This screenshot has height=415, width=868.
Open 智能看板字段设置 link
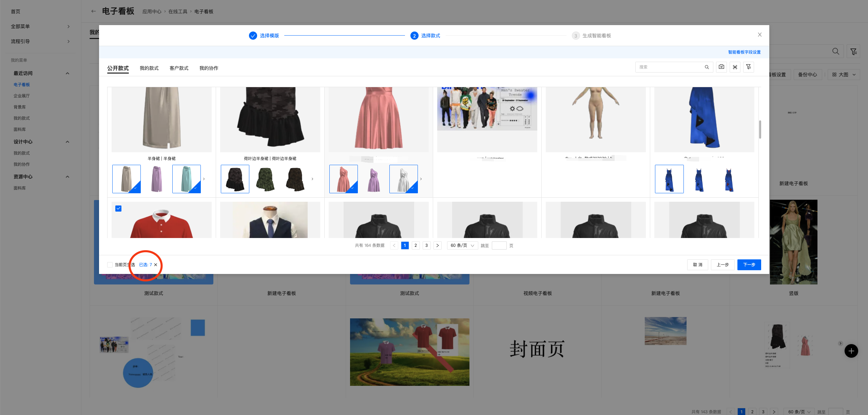coord(744,52)
